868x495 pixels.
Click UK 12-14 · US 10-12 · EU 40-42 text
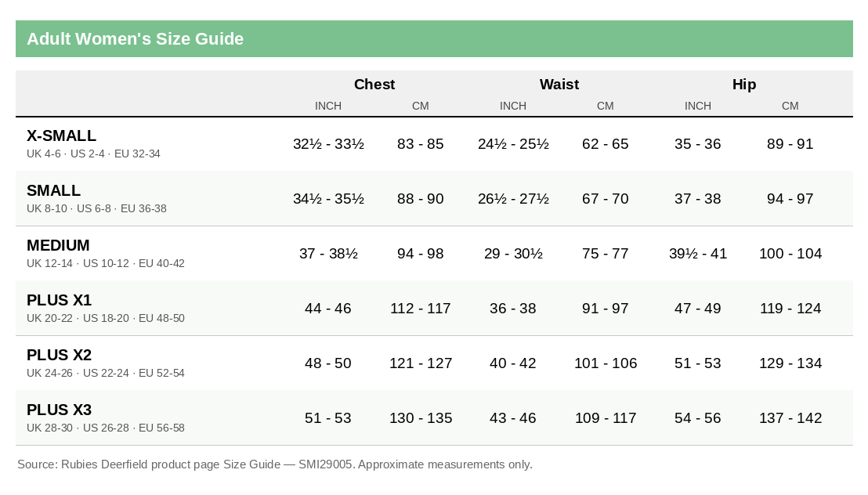click(x=106, y=264)
